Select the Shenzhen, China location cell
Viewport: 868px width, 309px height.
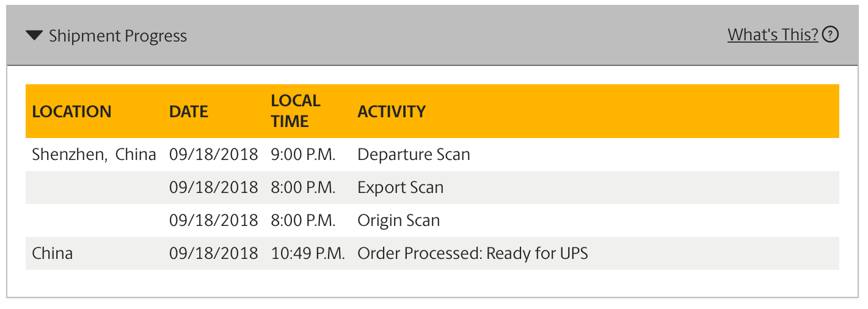click(94, 154)
